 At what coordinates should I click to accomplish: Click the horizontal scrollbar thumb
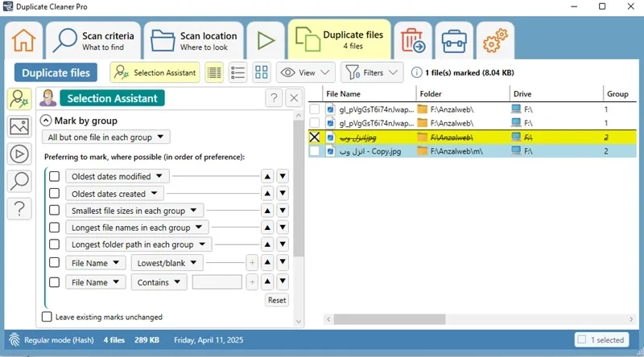[390, 319]
